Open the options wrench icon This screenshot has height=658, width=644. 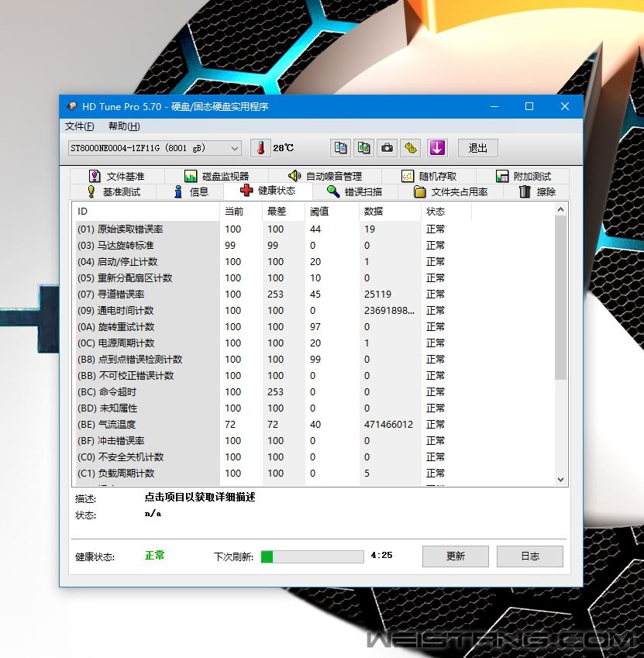click(410, 148)
